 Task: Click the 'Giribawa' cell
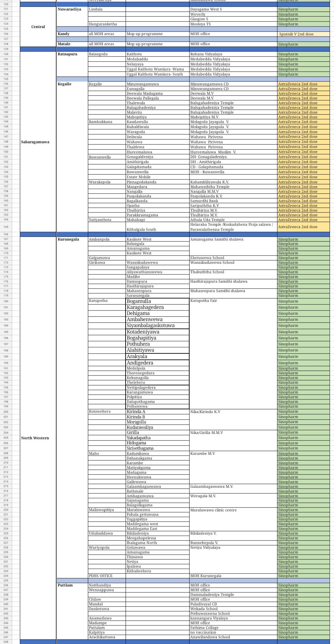tap(107, 262)
